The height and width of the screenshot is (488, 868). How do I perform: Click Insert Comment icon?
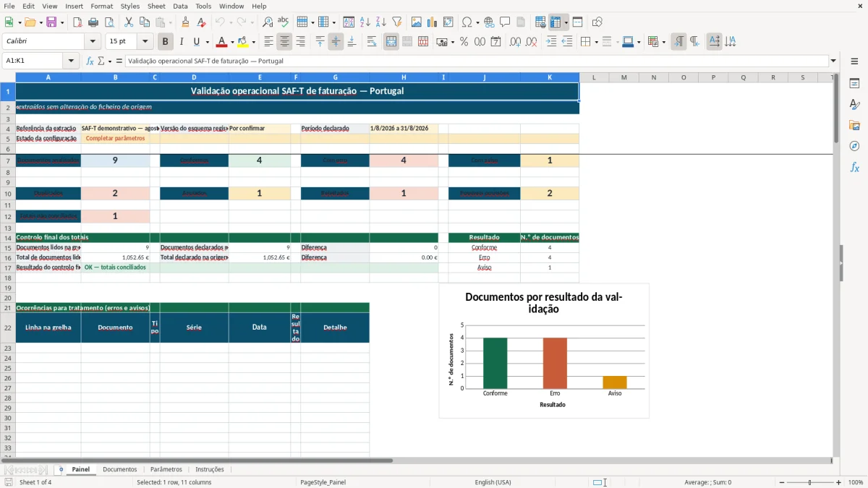coord(505,22)
